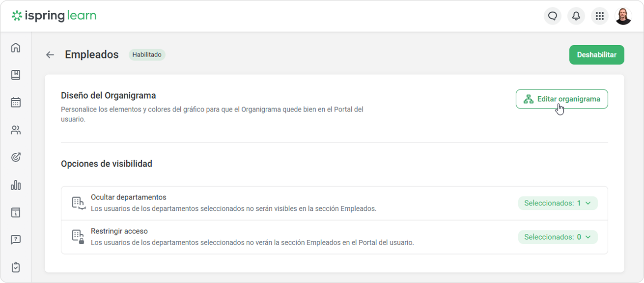Click the Deshabilitar button

coord(596,55)
